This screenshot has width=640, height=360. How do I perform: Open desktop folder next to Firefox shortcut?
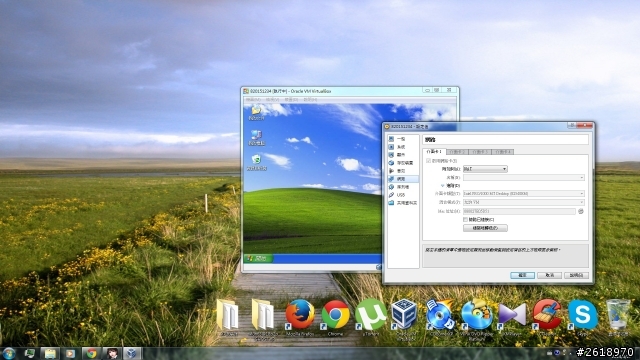tap(263, 318)
